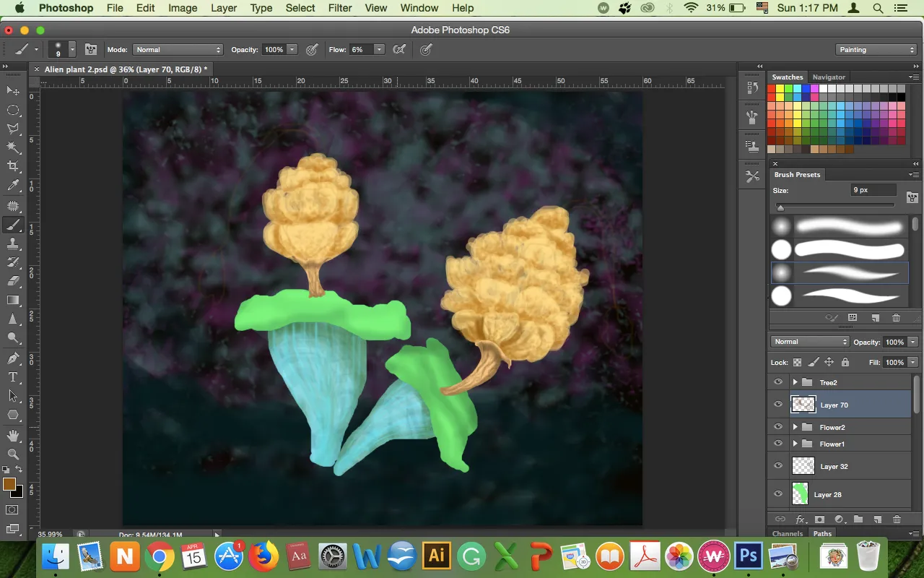The height and width of the screenshot is (578, 924).
Task: Open the Filter menu
Action: click(340, 8)
